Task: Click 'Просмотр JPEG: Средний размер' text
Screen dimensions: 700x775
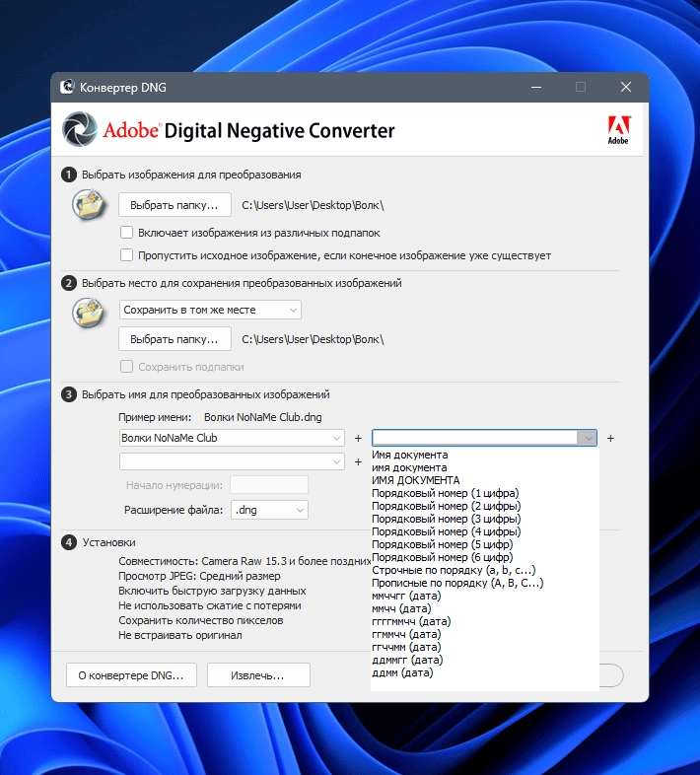Action: [x=199, y=576]
